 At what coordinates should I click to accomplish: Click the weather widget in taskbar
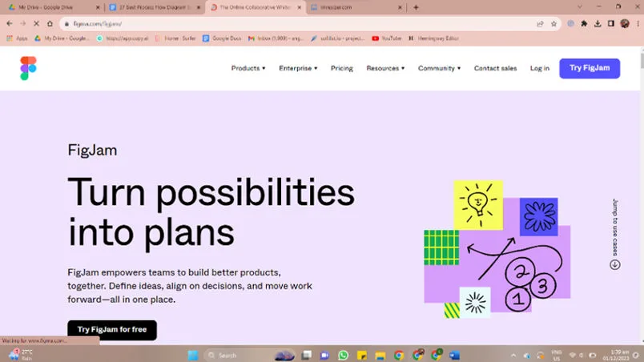(x=22, y=355)
